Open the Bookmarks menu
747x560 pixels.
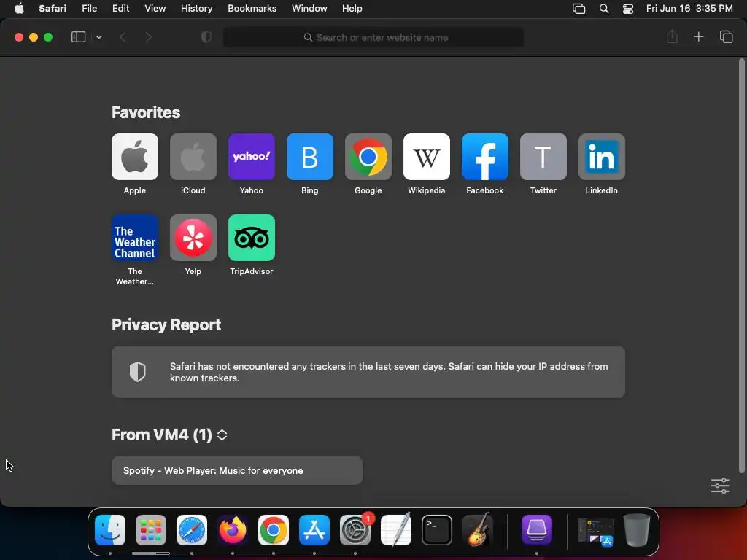(252, 9)
